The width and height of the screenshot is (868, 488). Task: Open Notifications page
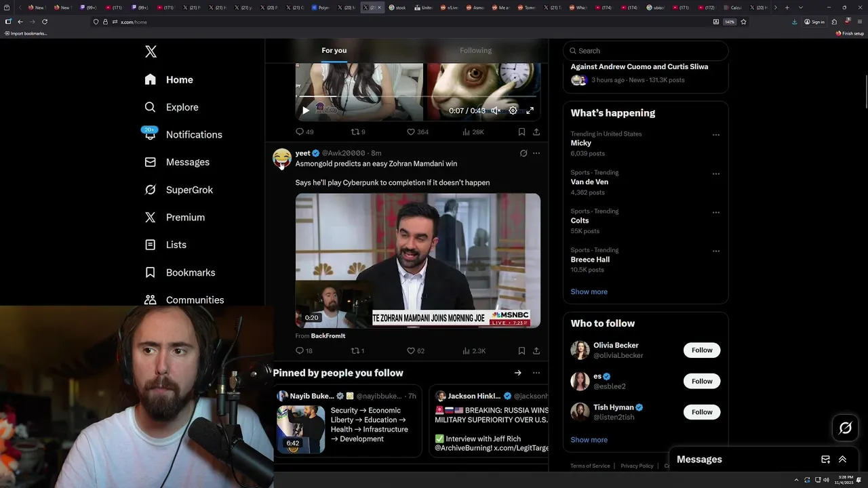(184, 134)
